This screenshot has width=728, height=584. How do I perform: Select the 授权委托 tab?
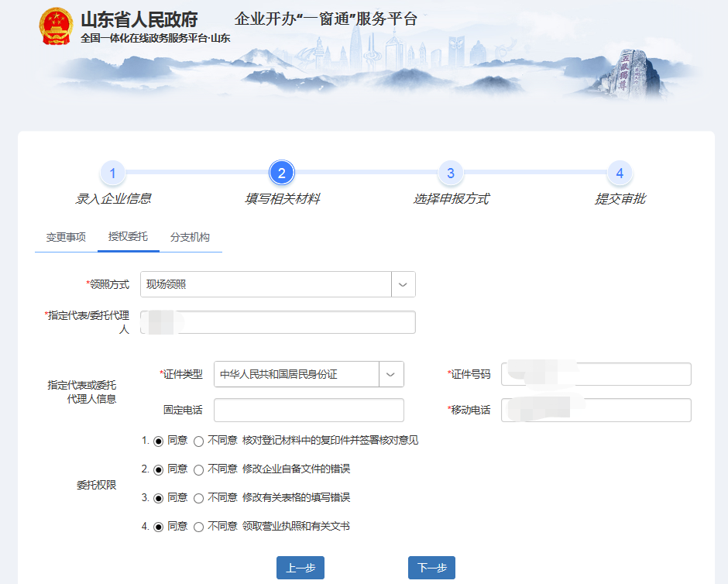pos(128,237)
